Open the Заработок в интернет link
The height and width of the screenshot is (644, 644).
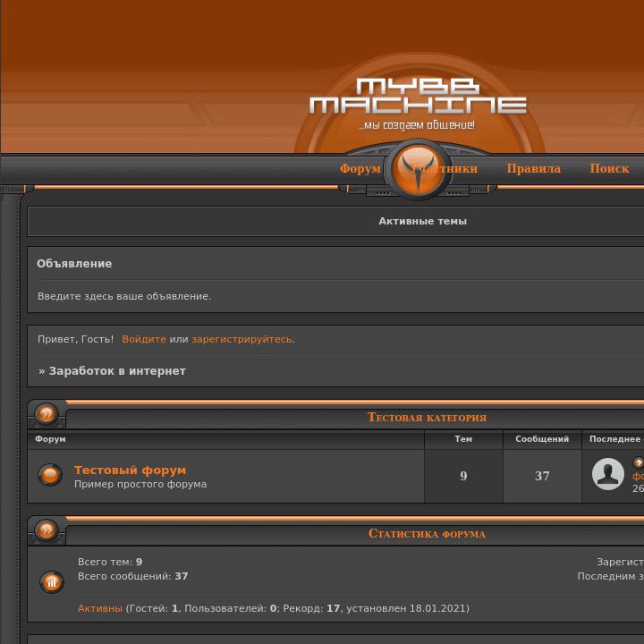coord(117,371)
